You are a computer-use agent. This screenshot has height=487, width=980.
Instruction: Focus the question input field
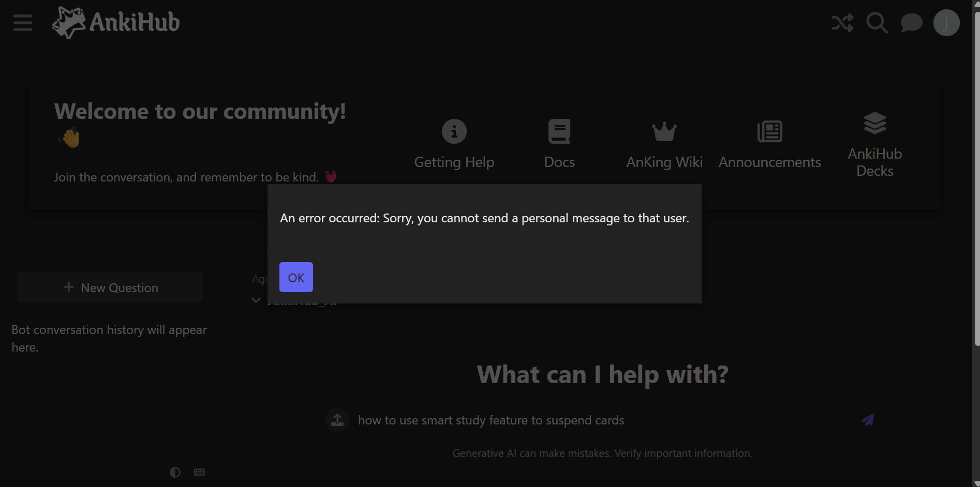(603, 420)
